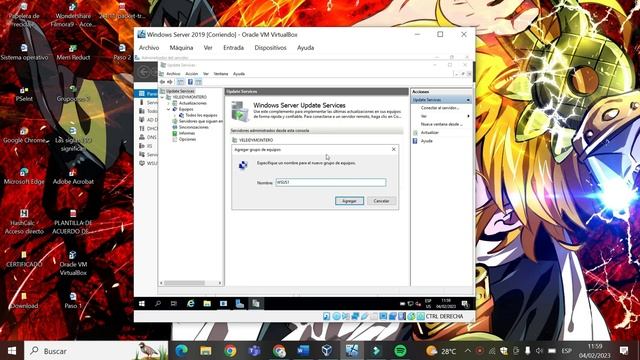Open Microsoft Teams from host taskbar
The image size is (640, 360).
tap(254, 351)
